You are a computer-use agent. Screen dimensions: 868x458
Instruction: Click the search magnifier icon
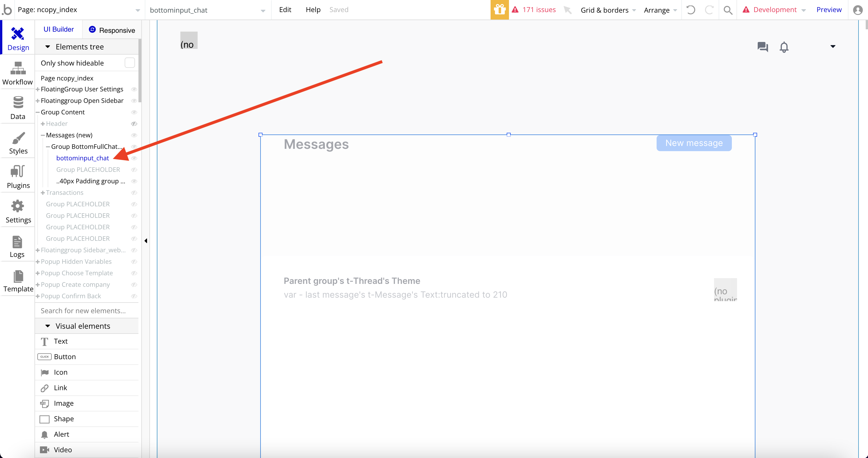[x=728, y=10]
